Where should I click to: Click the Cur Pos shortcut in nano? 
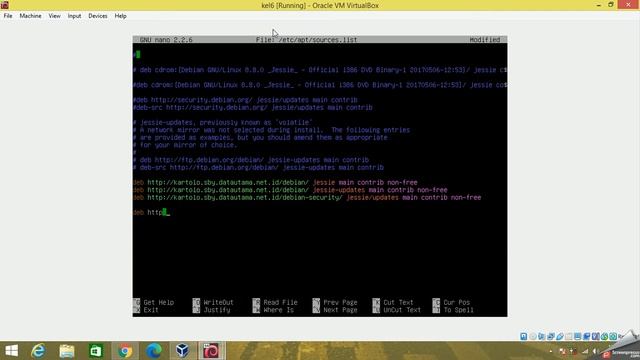coord(451,302)
